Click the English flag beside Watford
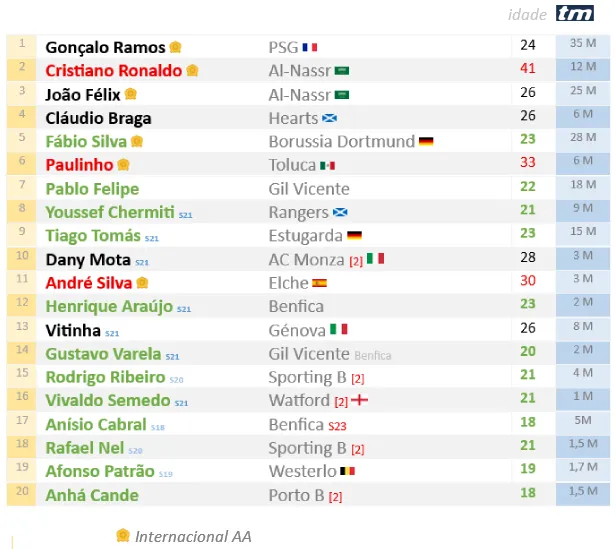 (359, 400)
